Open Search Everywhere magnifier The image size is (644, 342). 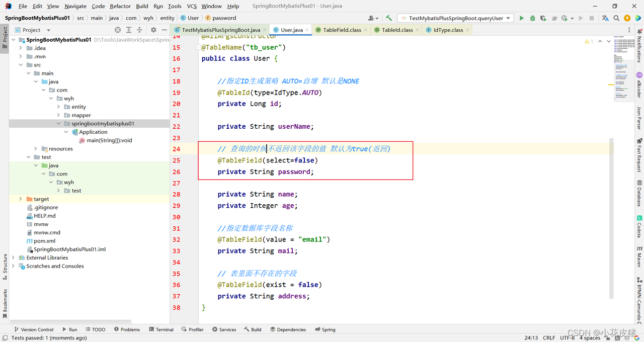coord(616,18)
